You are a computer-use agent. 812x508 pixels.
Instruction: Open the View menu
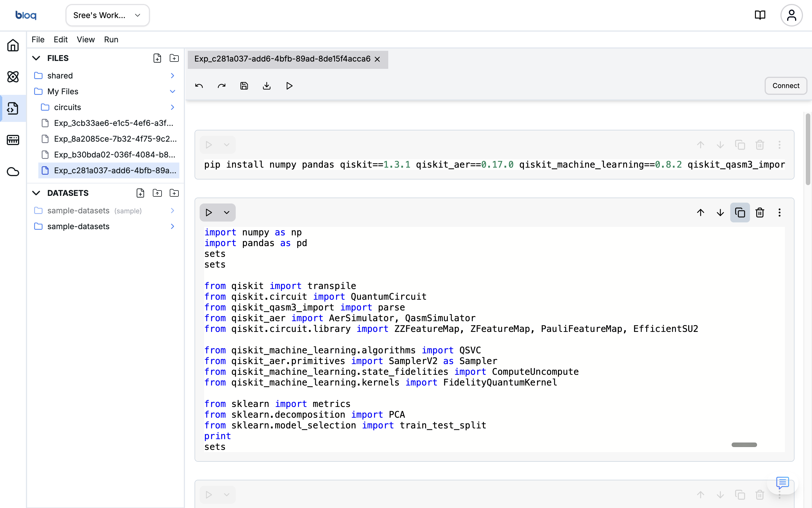point(85,40)
